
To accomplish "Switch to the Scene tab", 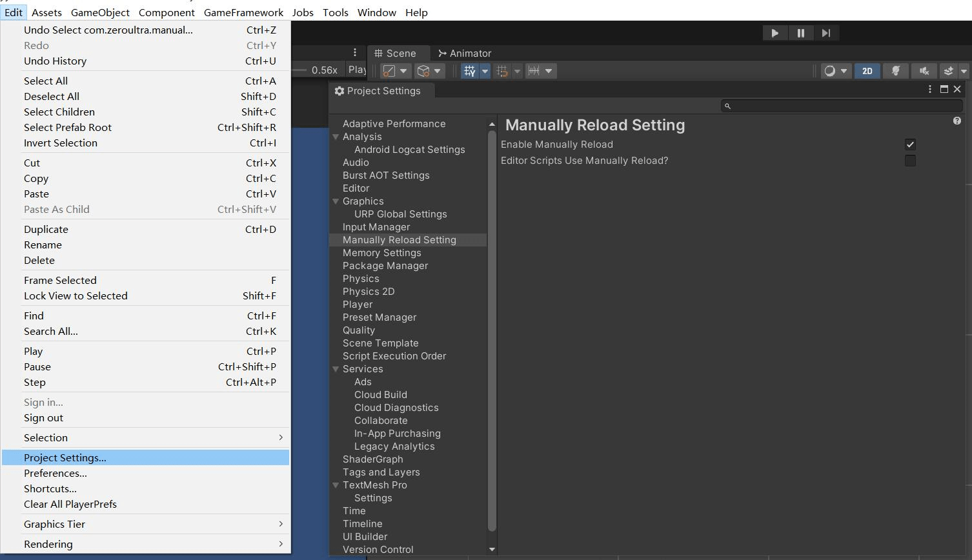I will [395, 54].
